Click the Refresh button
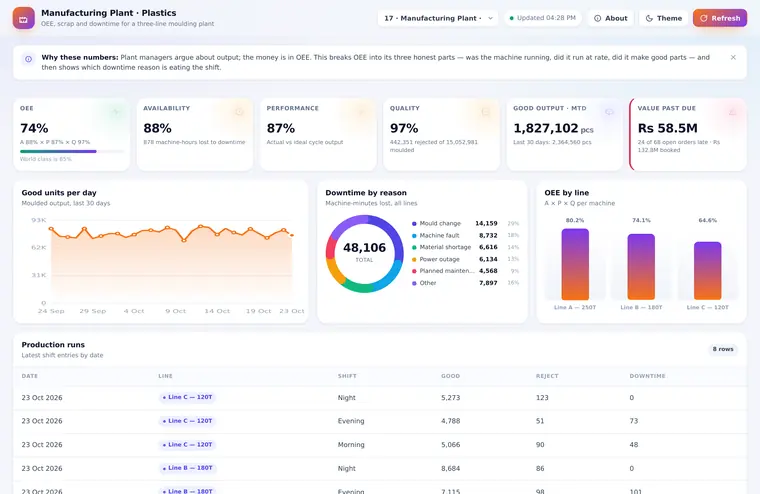Screen dimensions: 760x494 point(720,18)
